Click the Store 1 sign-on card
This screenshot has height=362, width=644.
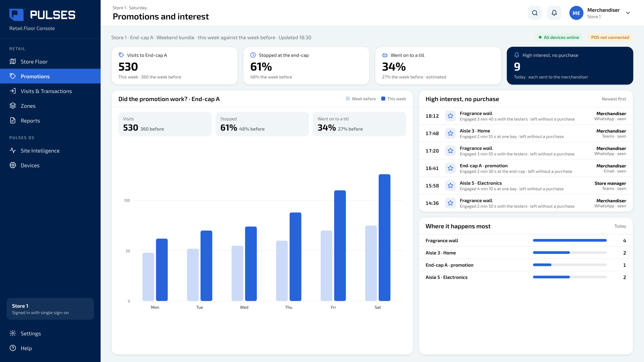[50, 309]
